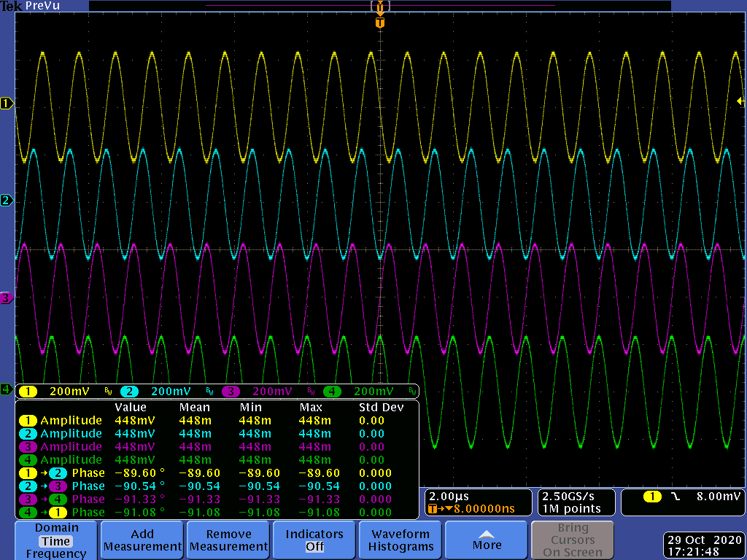The height and width of the screenshot is (560, 747).
Task: Select the magenta channel 3 ground marker
Action: 7,297
